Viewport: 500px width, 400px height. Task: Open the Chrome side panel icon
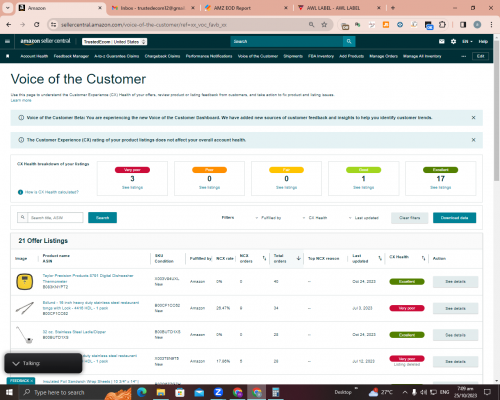[463, 25]
